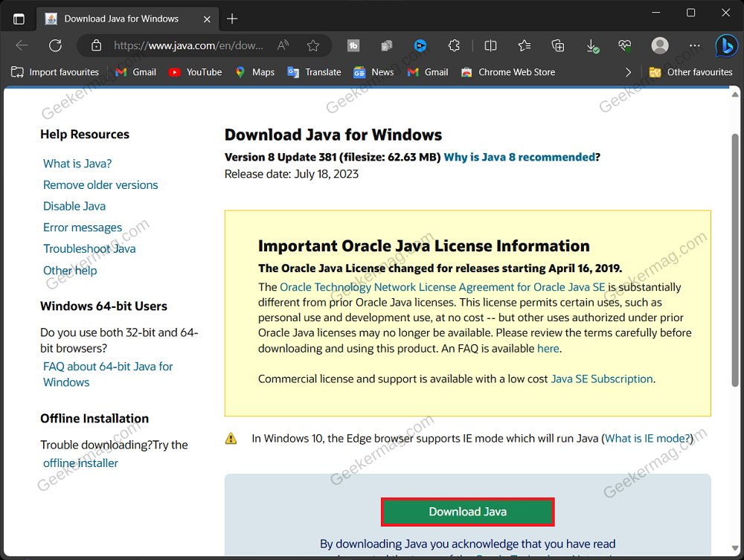Screen dimensions: 744x560
Task: Open 'Other help' link
Action: pos(70,271)
